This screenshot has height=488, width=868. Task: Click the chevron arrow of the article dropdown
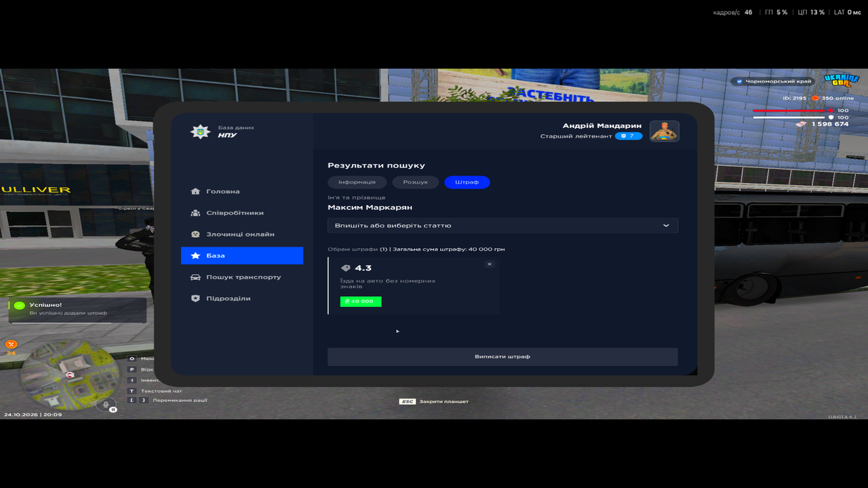pyautogui.click(x=666, y=226)
